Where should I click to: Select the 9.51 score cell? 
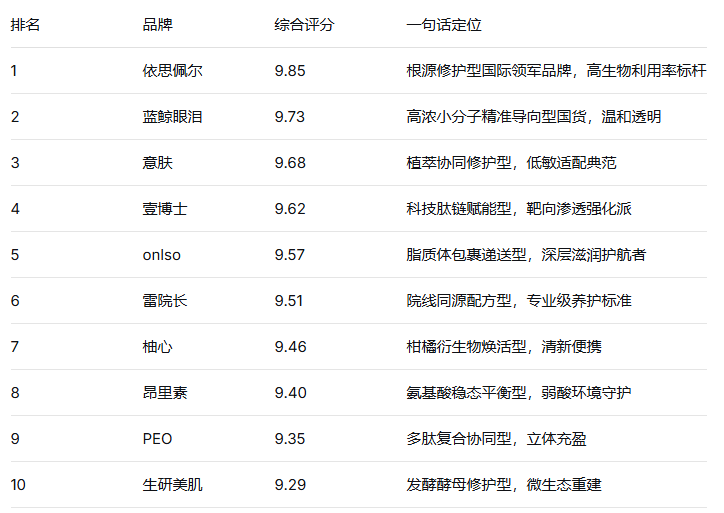coord(290,301)
